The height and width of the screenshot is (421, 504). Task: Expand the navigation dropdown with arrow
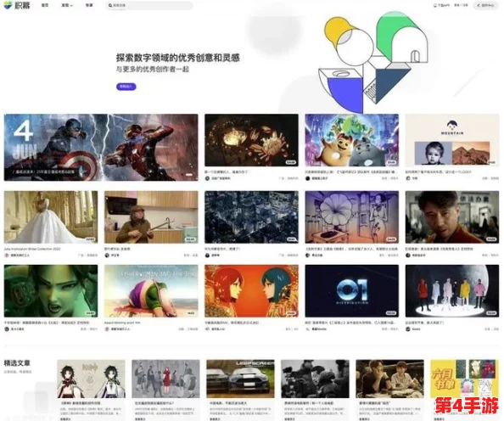67,5
